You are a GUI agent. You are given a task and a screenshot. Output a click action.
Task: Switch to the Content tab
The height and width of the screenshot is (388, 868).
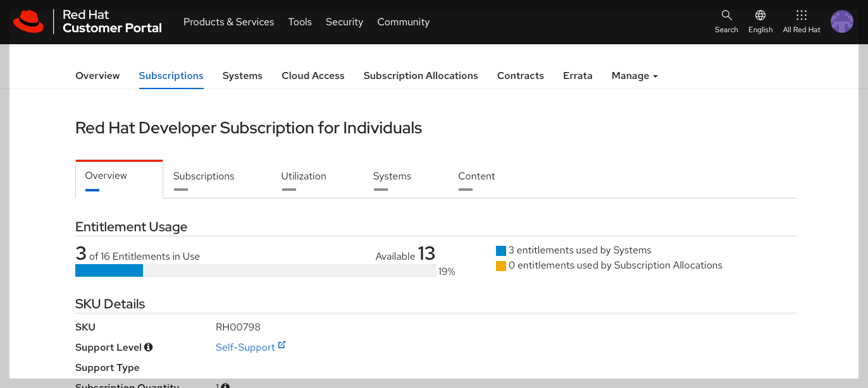(x=476, y=176)
